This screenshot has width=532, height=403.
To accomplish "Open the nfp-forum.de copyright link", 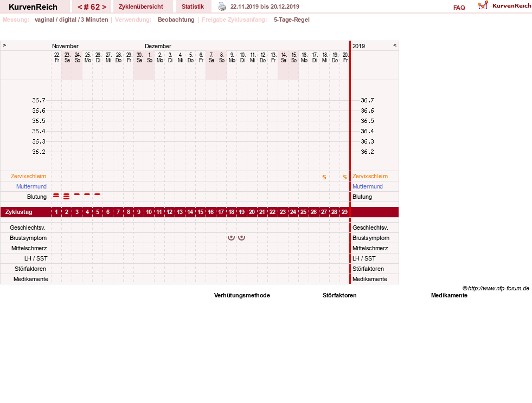I will coord(496,289).
